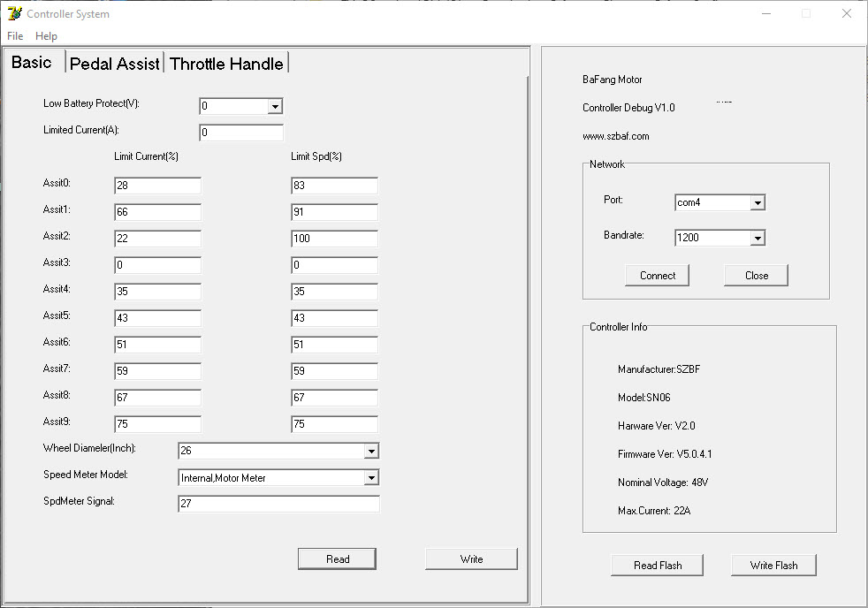The image size is (868, 608).
Task: Switch to the Throttle Handle tab
Action: pyautogui.click(x=226, y=64)
